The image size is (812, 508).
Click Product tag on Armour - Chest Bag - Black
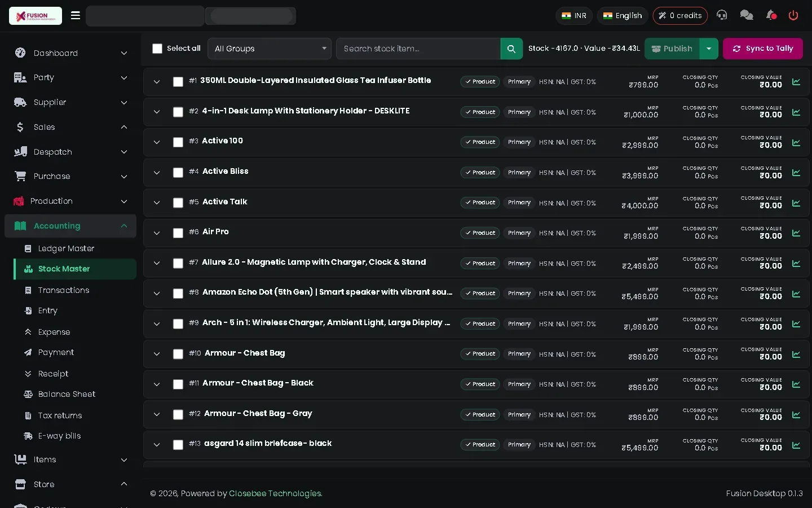point(480,384)
